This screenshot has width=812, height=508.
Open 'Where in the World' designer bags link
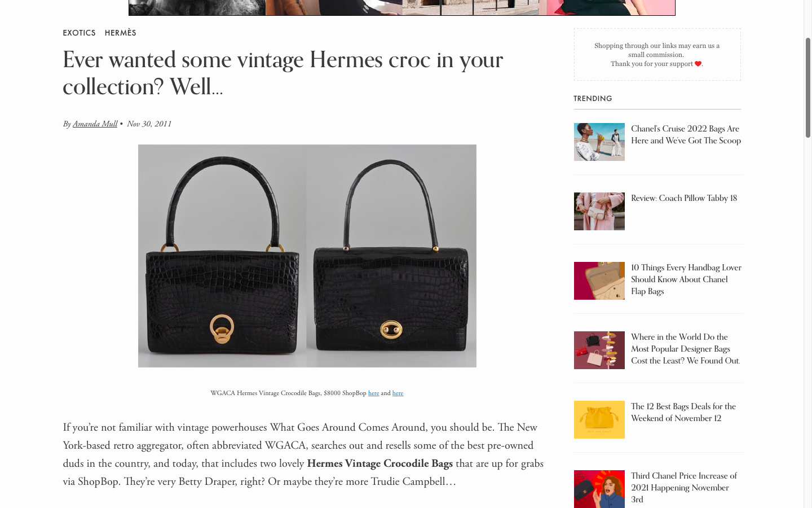point(686,349)
